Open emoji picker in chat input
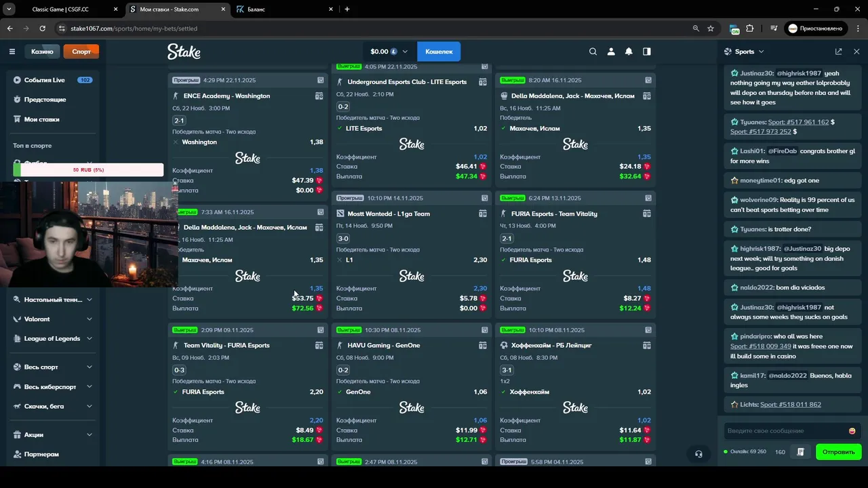Image resolution: width=868 pixels, height=488 pixels. tap(852, 431)
